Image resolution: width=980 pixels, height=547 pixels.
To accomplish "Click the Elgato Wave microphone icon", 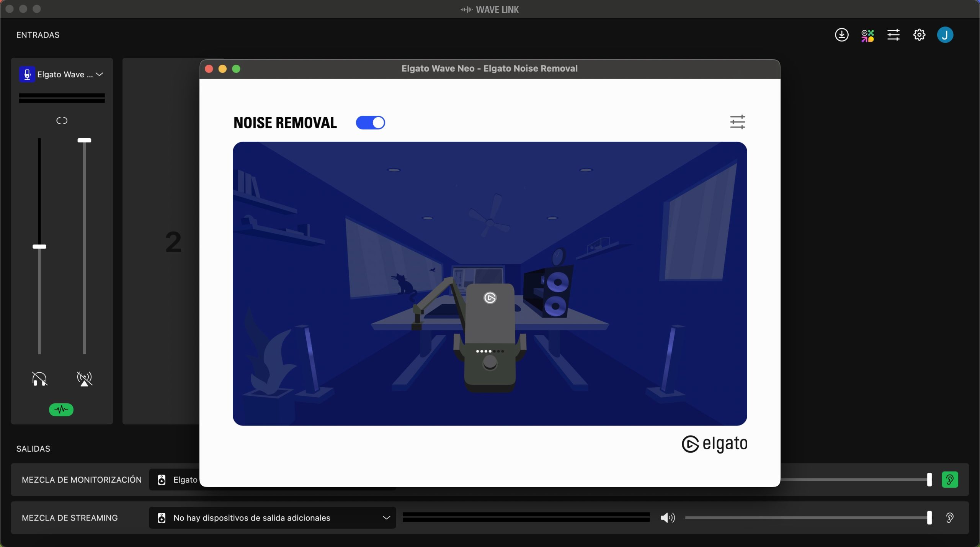I will click(x=27, y=74).
